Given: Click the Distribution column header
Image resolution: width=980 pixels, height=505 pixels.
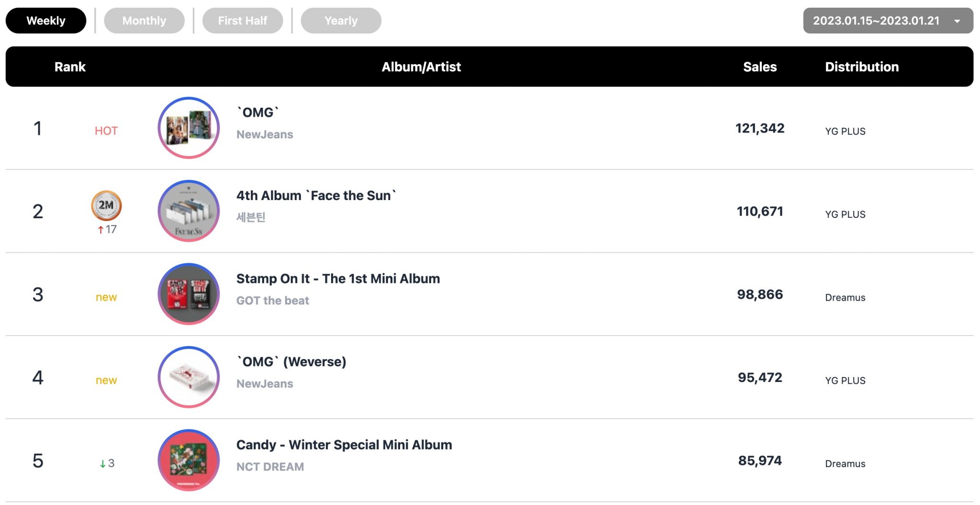Looking at the screenshot, I should [x=861, y=67].
